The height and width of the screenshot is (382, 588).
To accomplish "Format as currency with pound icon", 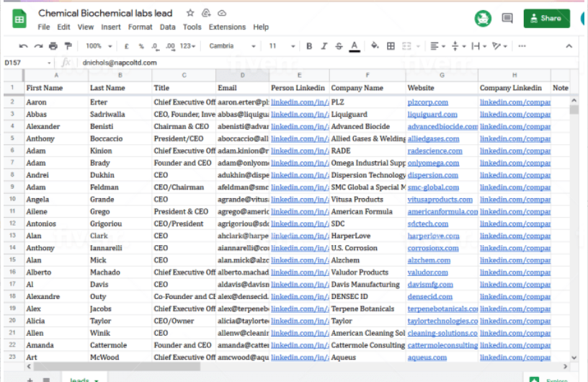I will coord(126,46).
